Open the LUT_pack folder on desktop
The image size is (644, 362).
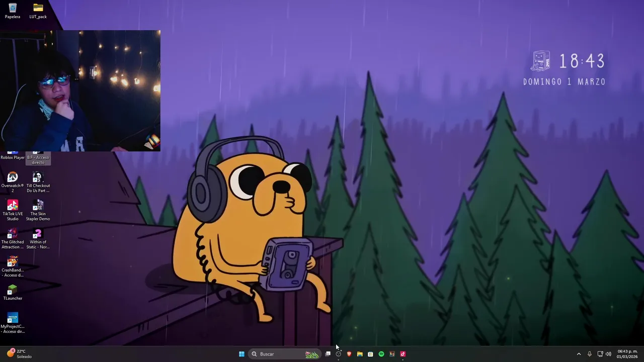(x=38, y=11)
